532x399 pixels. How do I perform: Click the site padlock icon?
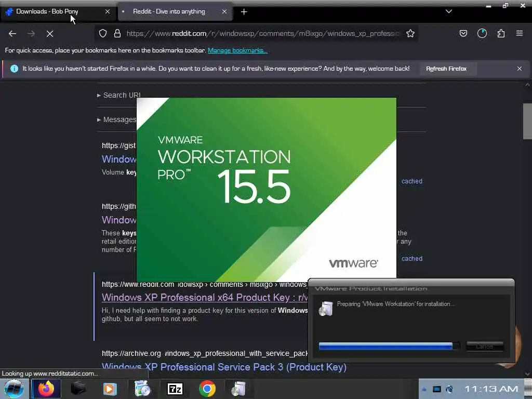(x=117, y=33)
